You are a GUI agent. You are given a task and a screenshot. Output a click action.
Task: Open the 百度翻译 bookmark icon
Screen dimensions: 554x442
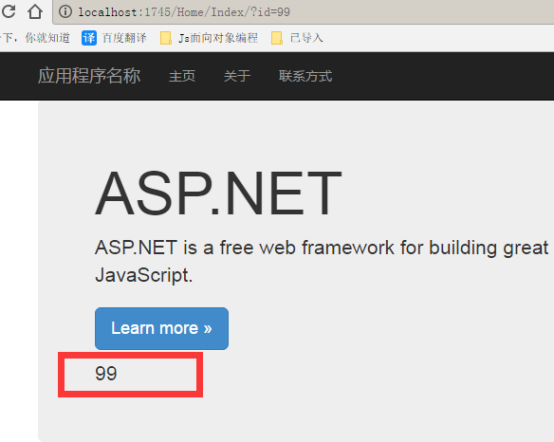coord(89,38)
